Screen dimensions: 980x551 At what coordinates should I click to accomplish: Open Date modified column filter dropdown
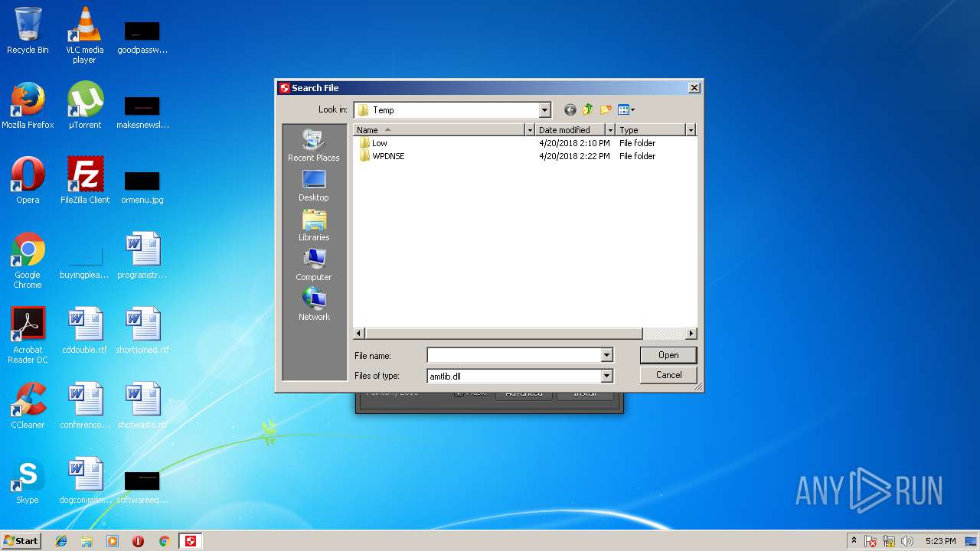click(610, 130)
